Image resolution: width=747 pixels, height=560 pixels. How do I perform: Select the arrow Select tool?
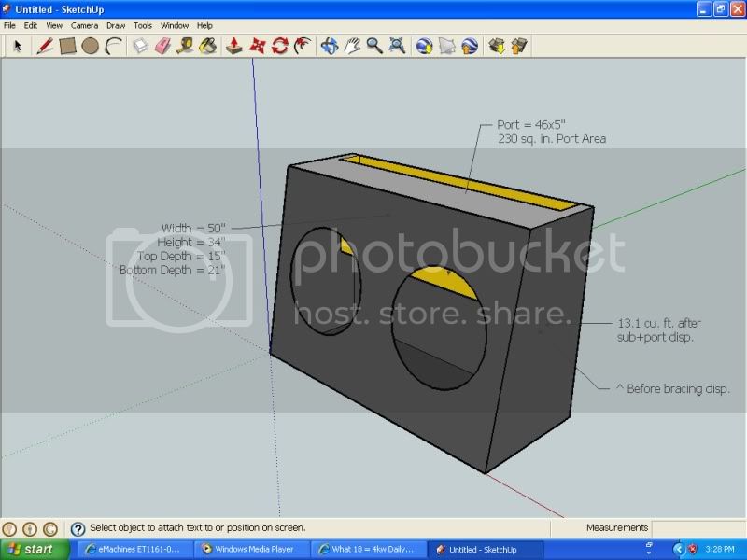point(18,46)
